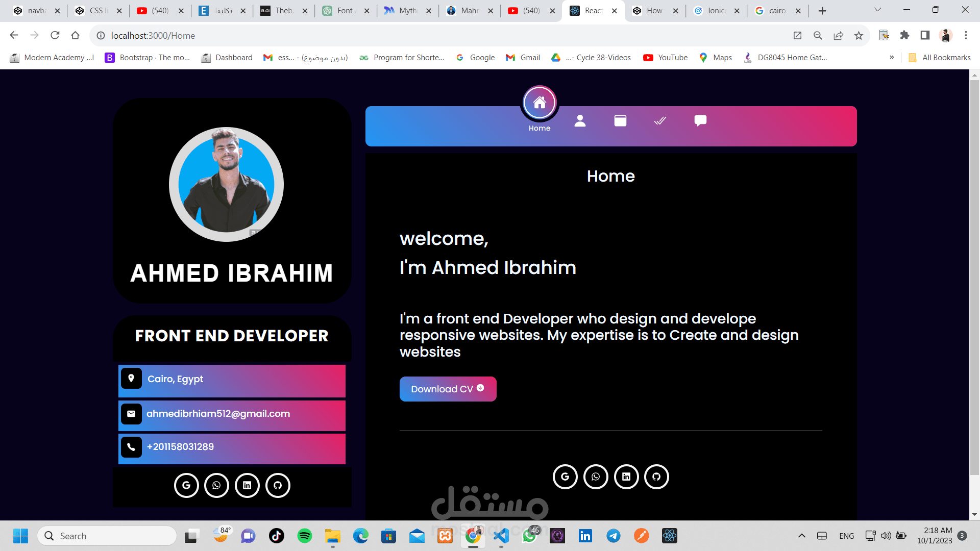
Task: Open the WhatsApp icon under the Home section
Action: pos(596,477)
